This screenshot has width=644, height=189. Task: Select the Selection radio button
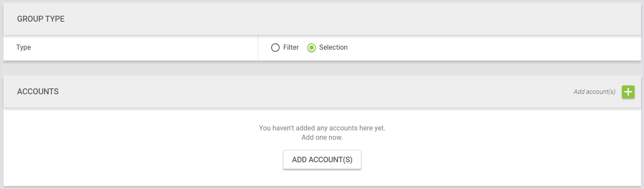(x=311, y=48)
